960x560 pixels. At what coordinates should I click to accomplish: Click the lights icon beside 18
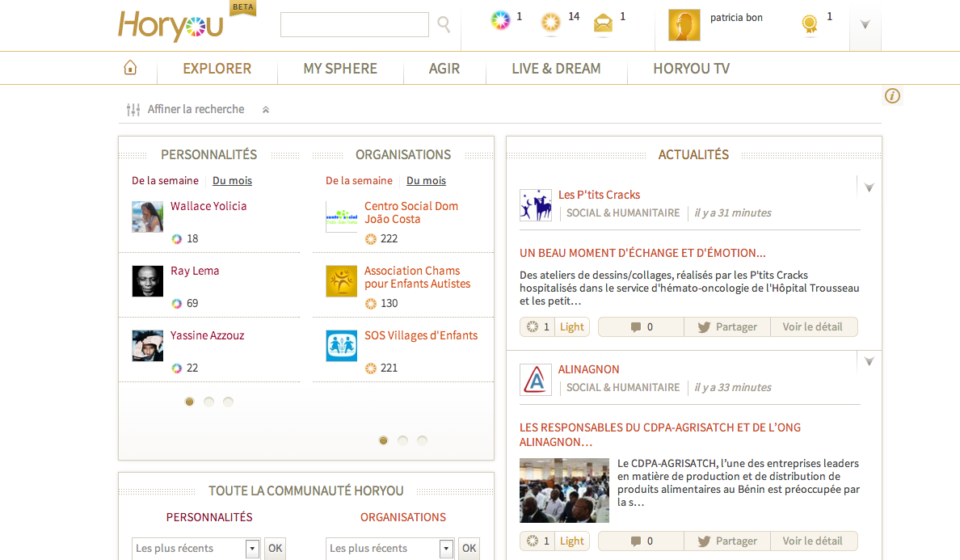177,239
